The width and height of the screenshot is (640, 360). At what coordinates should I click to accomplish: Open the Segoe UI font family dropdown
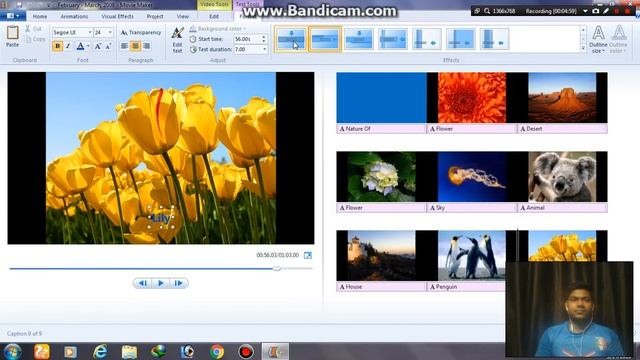(90, 32)
